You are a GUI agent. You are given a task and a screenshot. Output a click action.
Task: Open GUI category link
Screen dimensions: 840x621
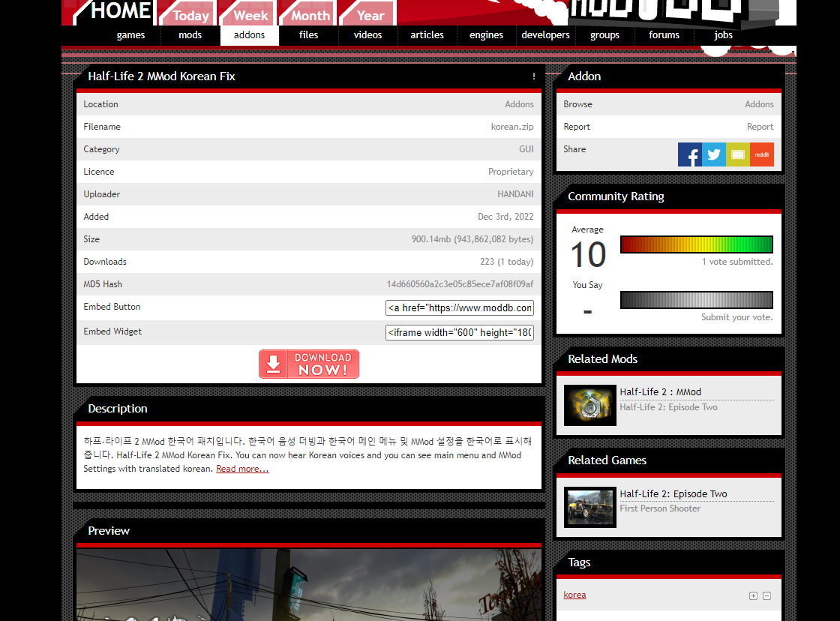(526, 149)
